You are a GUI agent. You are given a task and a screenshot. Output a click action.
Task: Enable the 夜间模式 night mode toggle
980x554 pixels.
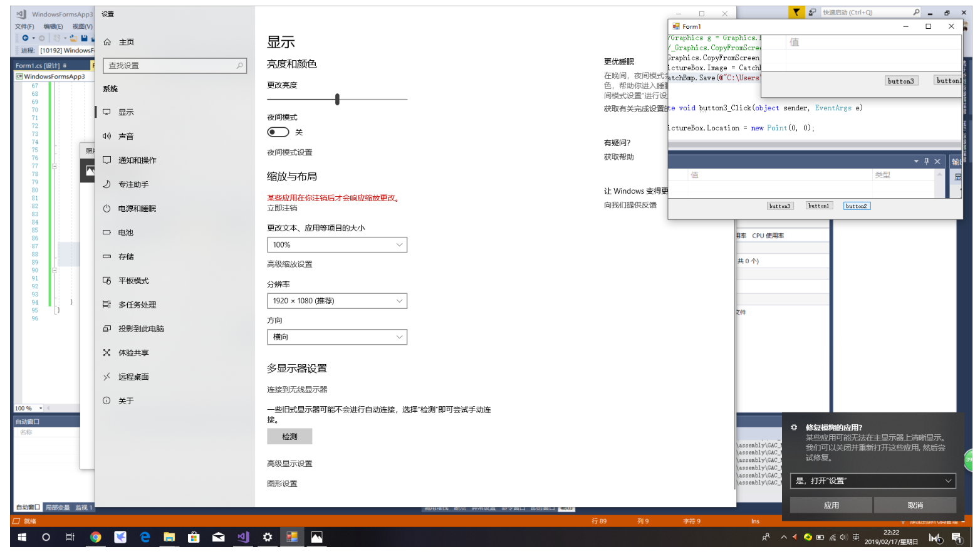pos(278,132)
